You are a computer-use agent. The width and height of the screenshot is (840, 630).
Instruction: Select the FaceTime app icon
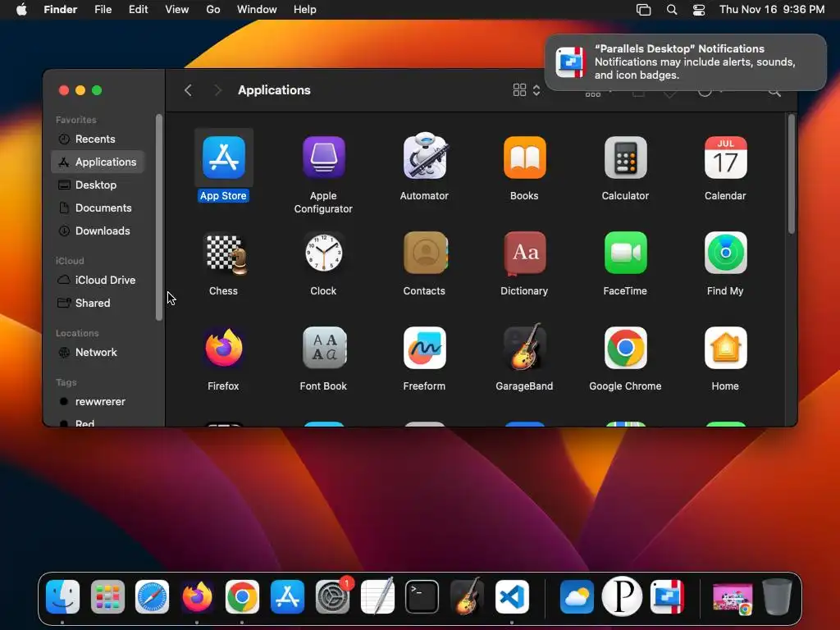625,253
